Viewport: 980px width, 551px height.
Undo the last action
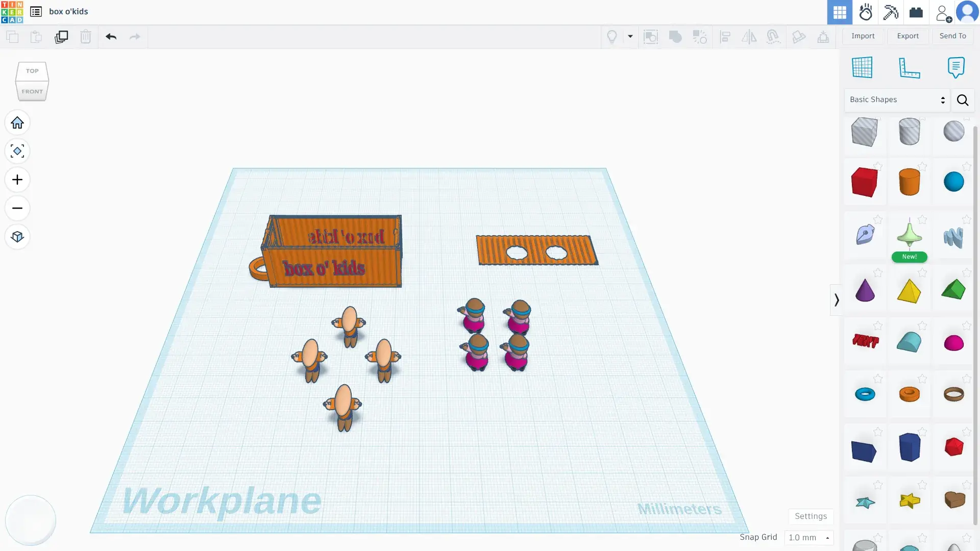(111, 37)
